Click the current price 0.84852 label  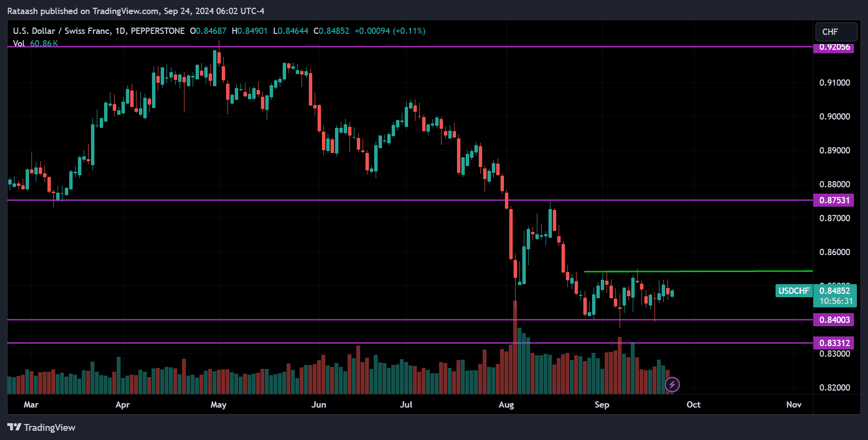click(835, 291)
